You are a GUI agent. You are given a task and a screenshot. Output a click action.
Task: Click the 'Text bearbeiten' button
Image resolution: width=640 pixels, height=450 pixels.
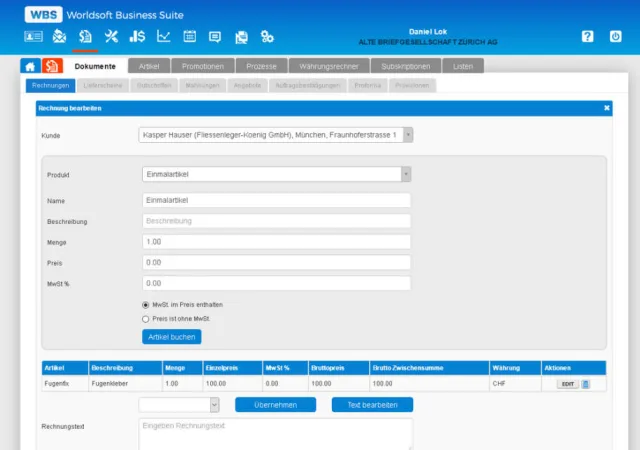pos(372,405)
